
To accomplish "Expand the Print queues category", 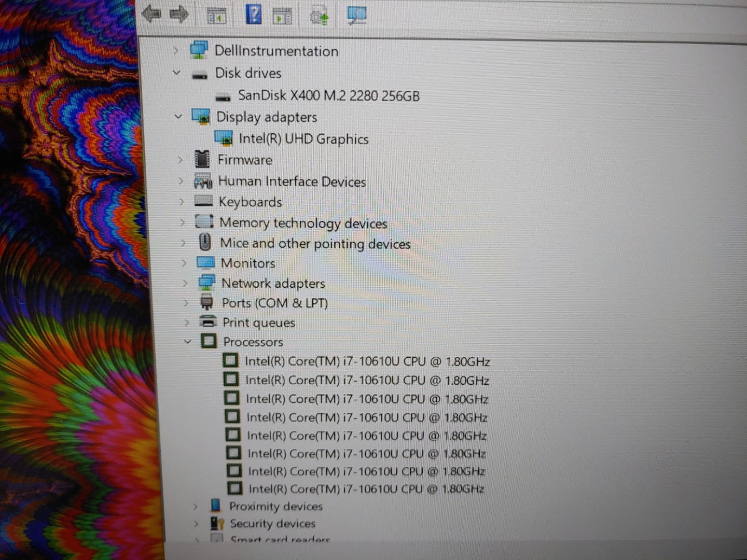I will 187,323.
